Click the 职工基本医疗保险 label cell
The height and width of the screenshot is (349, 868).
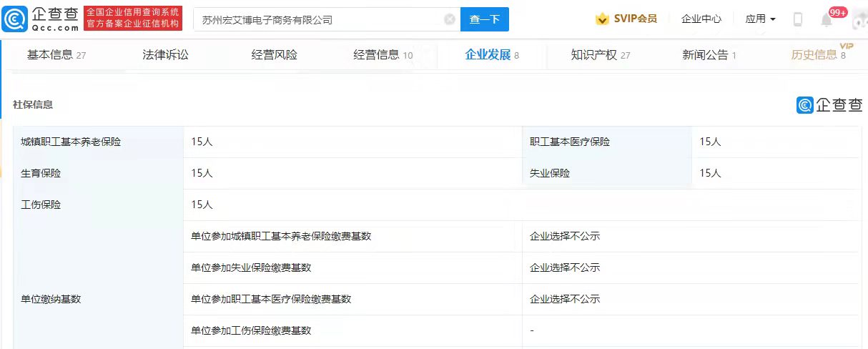pyautogui.click(x=607, y=142)
